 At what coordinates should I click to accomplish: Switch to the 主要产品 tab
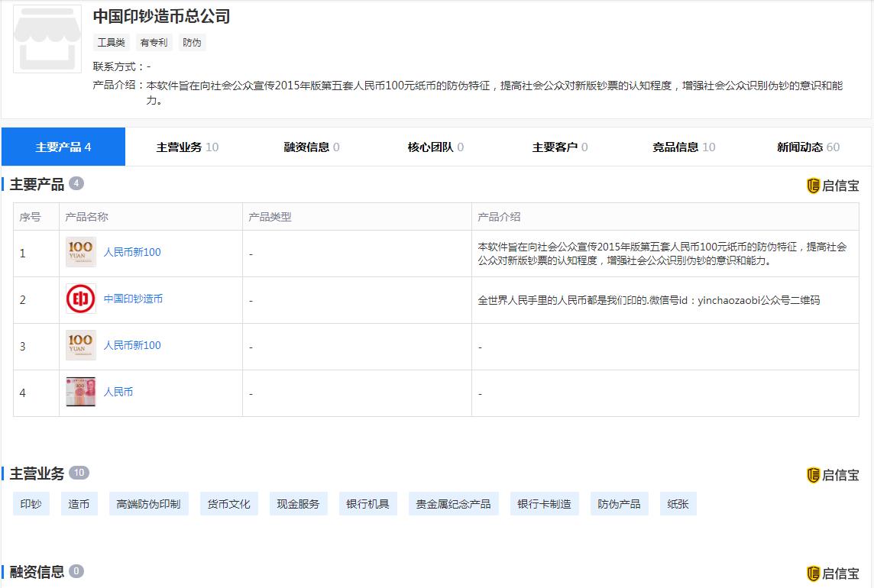(x=63, y=147)
